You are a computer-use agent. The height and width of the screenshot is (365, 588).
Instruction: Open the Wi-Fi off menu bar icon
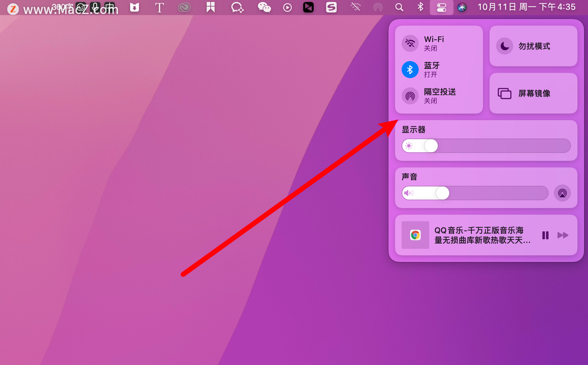(x=356, y=7)
